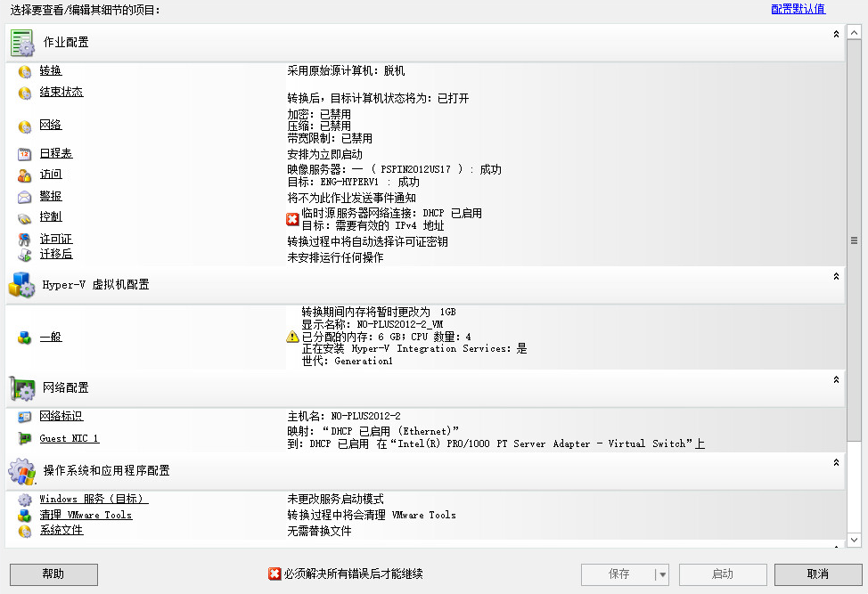Open the 转换 settings link

pyautogui.click(x=51, y=70)
